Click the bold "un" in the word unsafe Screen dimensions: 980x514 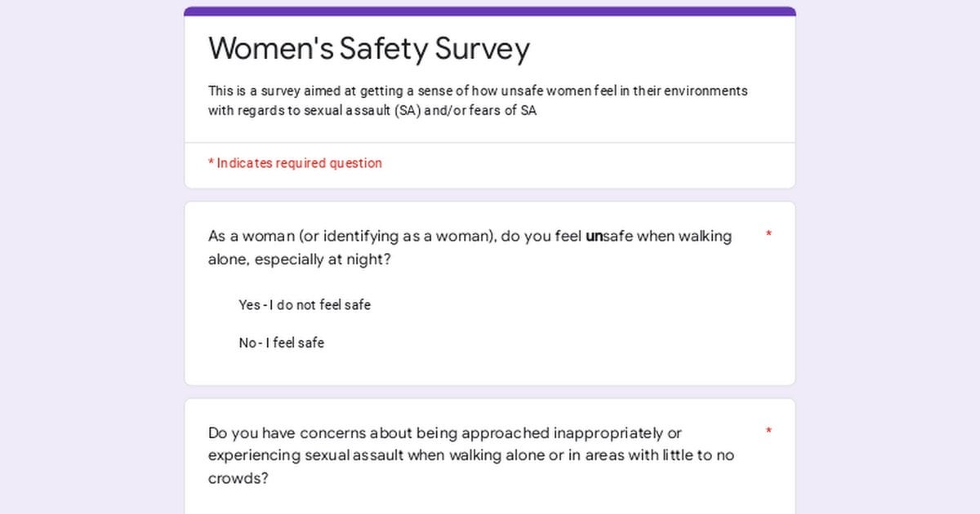click(594, 237)
